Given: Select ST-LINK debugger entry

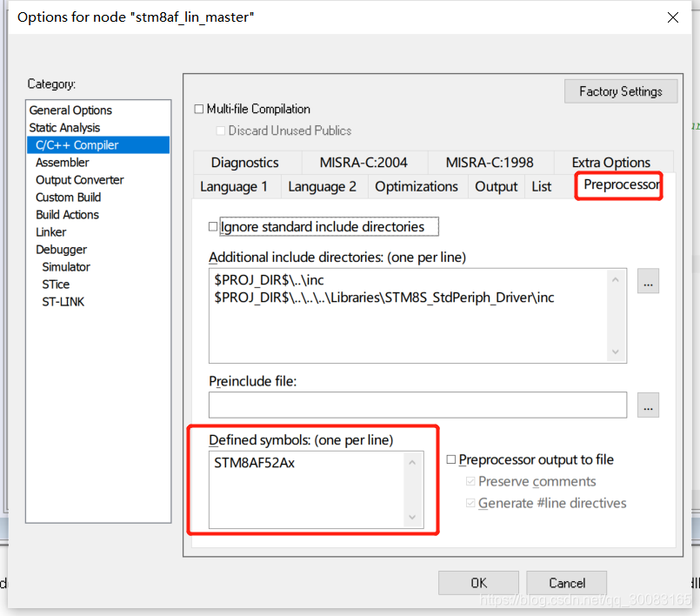Looking at the screenshot, I should pos(63,302).
